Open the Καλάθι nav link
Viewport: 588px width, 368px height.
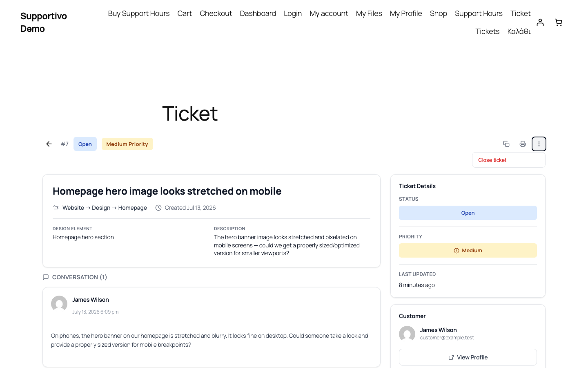tap(519, 31)
